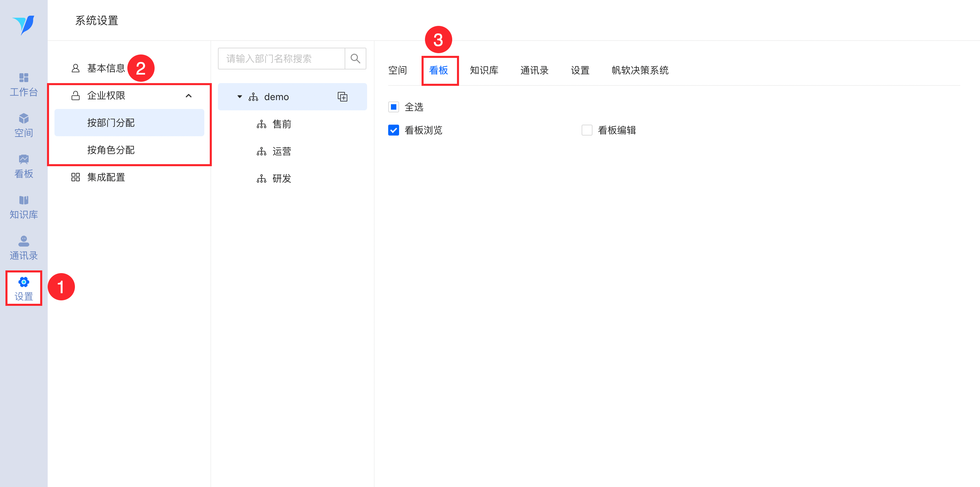This screenshot has width=980, height=487.
Task: Collapse the 企业权限 menu chevron
Action: tap(189, 95)
